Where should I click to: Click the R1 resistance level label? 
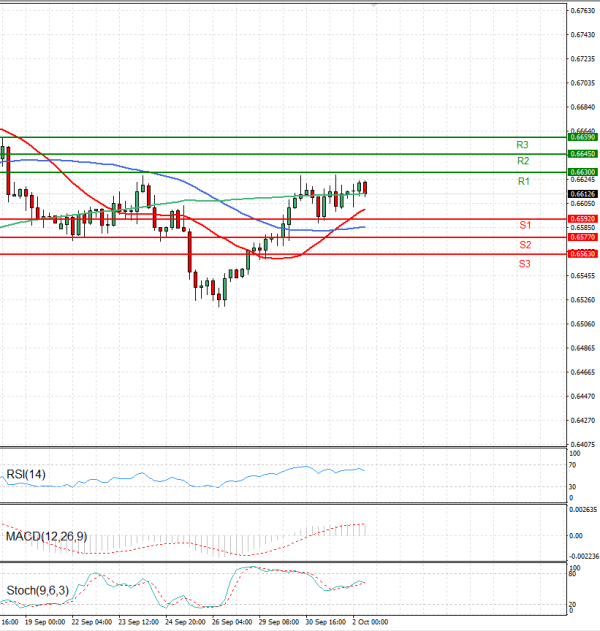point(523,181)
